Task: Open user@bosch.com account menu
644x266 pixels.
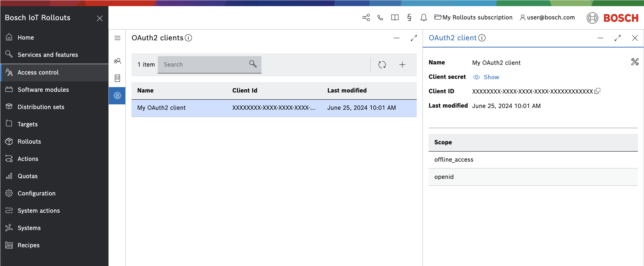Action: point(547,18)
